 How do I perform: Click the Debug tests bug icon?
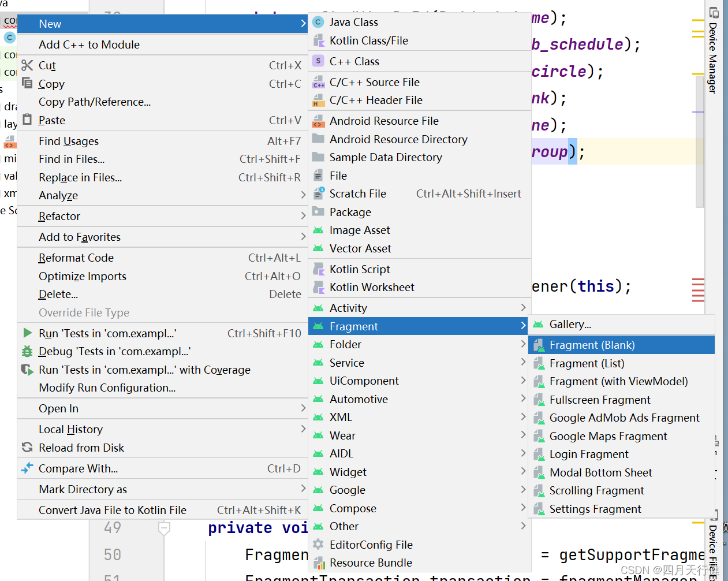27,351
